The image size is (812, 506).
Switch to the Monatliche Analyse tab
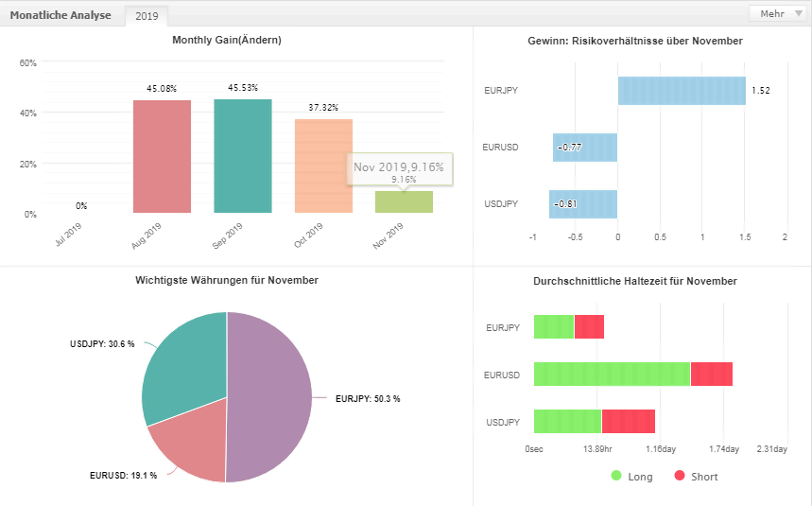click(x=60, y=15)
